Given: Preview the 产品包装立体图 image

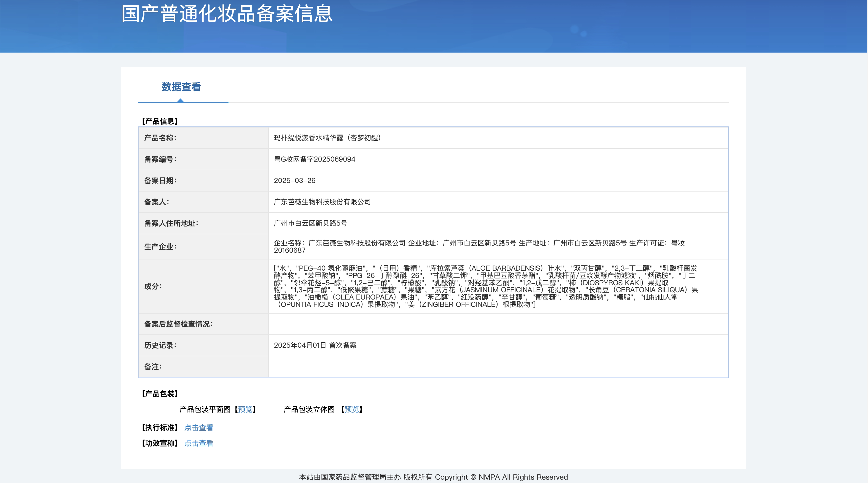Looking at the screenshot, I should tap(351, 409).
